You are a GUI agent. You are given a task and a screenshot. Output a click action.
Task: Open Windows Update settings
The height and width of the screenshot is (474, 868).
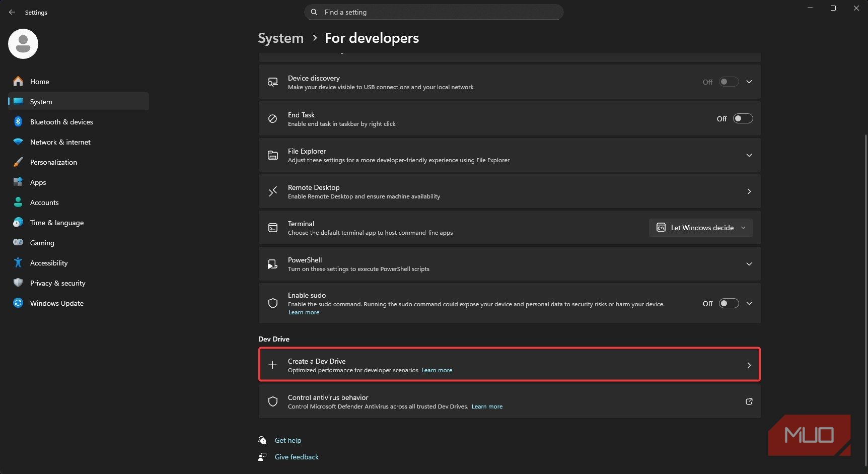click(x=79, y=303)
